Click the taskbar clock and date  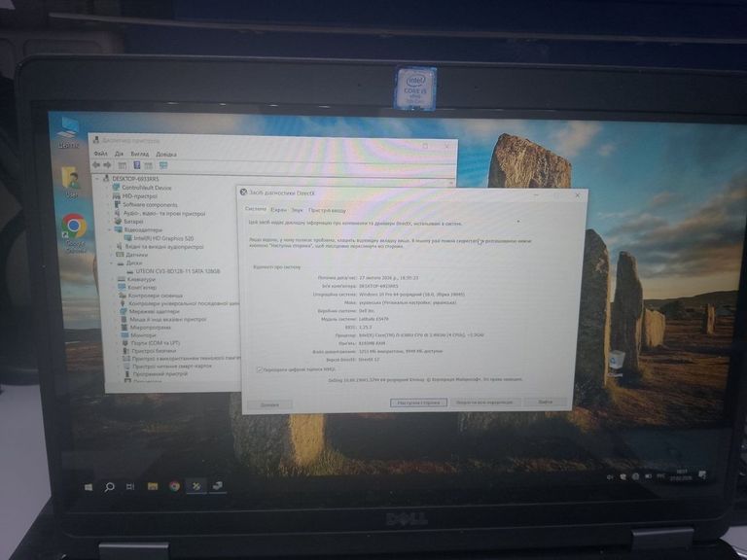(x=681, y=475)
